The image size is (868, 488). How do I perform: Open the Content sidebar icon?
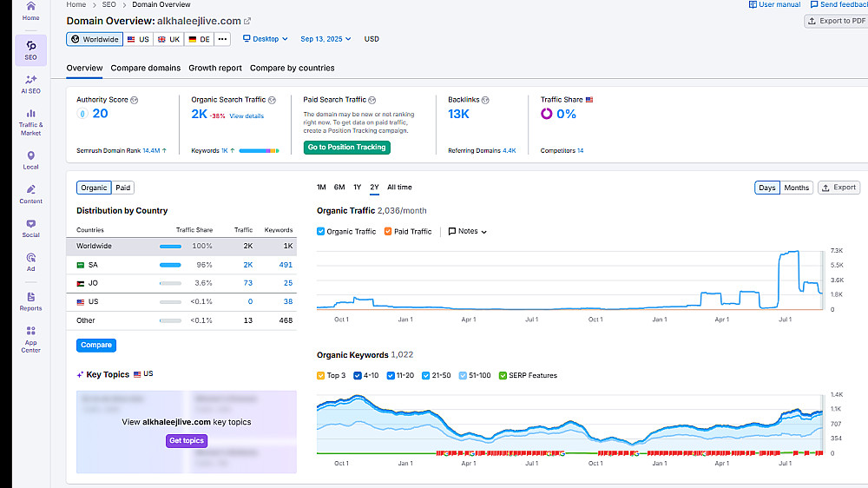[x=30, y=195]
